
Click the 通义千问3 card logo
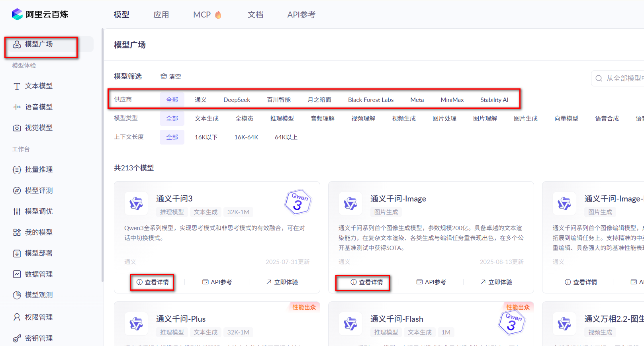pyautogui.click(x=136, y=203)
